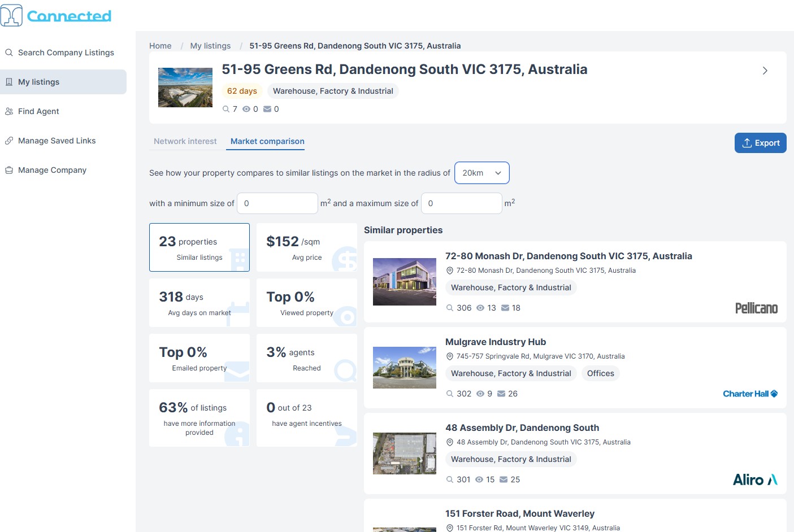This screenshot has width=794, height=532.
Task: Click the location pin beside the Monash Dr address
Action: tap(450, 270)
